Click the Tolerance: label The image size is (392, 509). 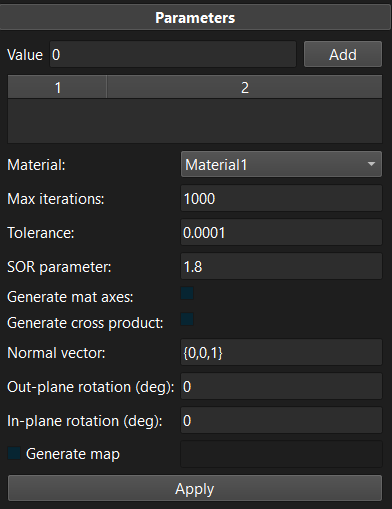click(41, 233)
